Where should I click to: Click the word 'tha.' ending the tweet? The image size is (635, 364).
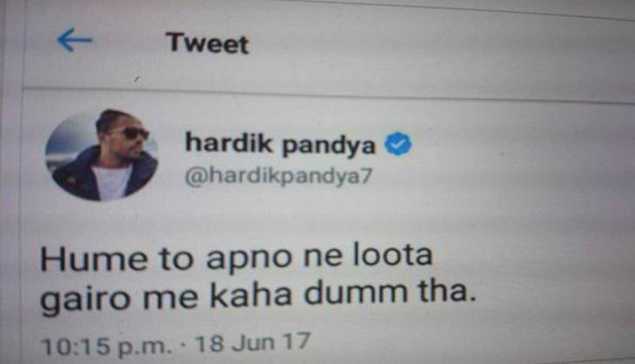pos(447,291)
